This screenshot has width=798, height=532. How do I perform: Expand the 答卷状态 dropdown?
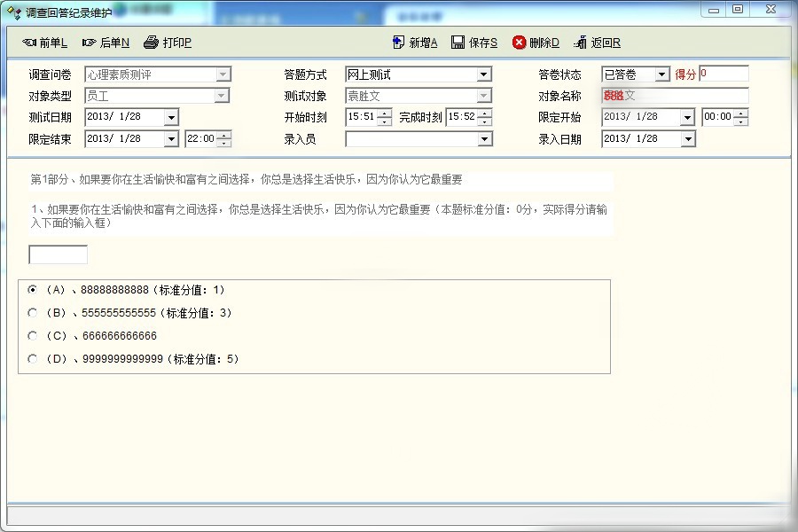661,74
